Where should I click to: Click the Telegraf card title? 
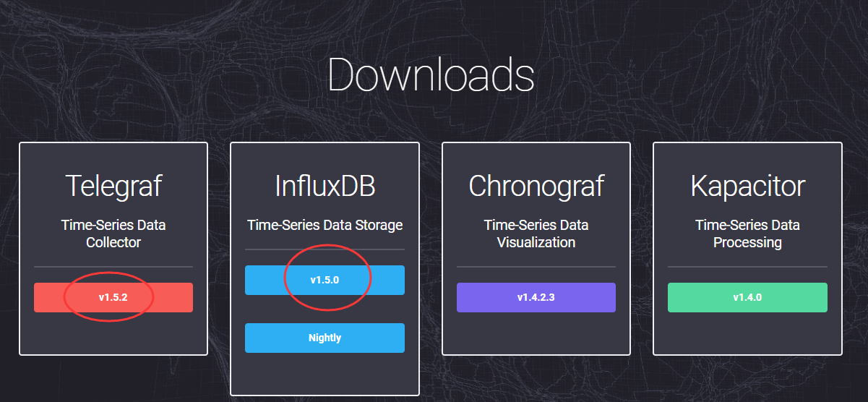coord(113,186)
